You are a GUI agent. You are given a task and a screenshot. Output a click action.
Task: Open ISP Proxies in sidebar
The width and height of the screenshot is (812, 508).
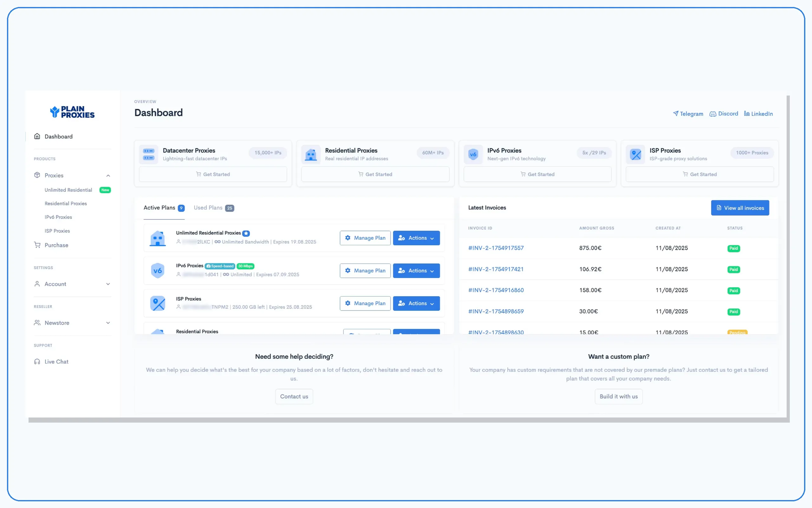pyautogui.click(x=57, y=231)
